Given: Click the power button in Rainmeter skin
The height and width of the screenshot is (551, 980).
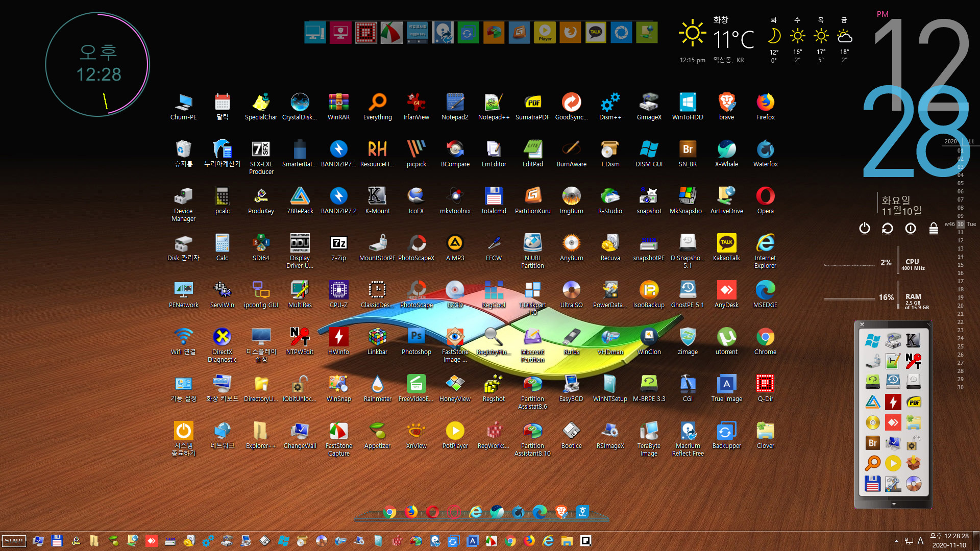Looking at the screenshot, I should point(864,228).
